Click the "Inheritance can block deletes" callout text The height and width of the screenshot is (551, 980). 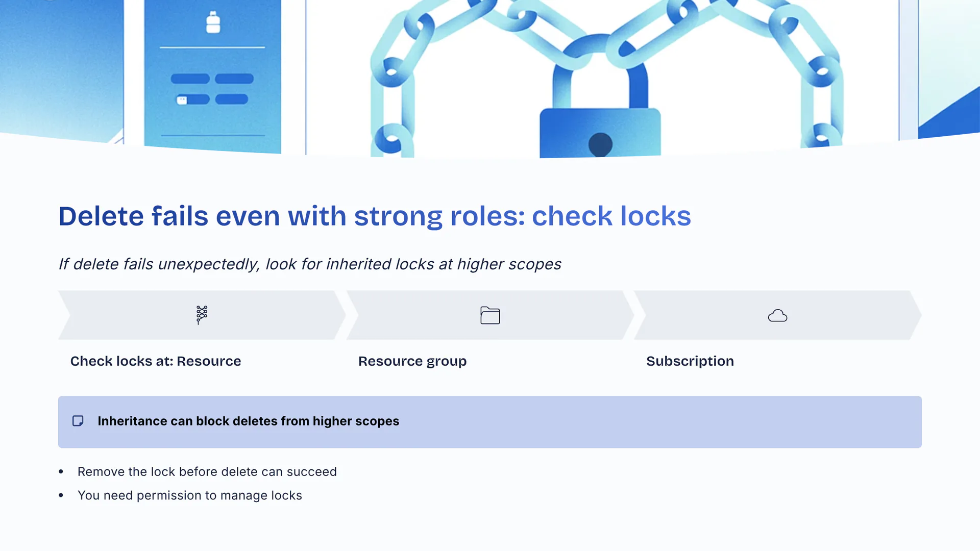(x=248, y=421)
